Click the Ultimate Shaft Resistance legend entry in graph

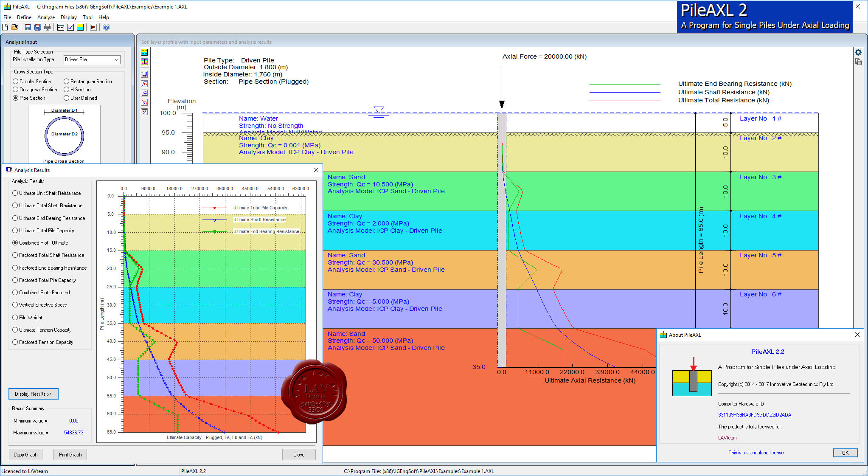[259, 220]
